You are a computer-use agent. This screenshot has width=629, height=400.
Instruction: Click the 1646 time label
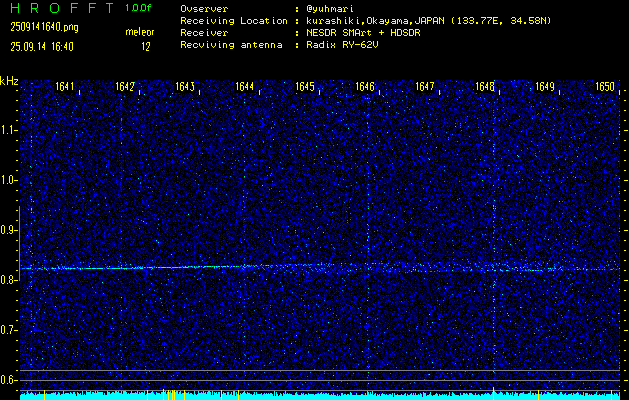[x=365, y=86]
